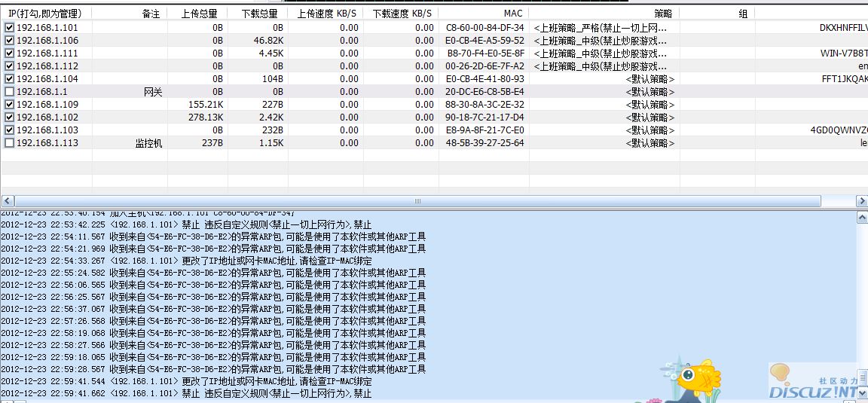Click the log panel scroll-up arrow
Image resolution: width=868 pixels, height=403 pixels.
(x=862, y=218)
